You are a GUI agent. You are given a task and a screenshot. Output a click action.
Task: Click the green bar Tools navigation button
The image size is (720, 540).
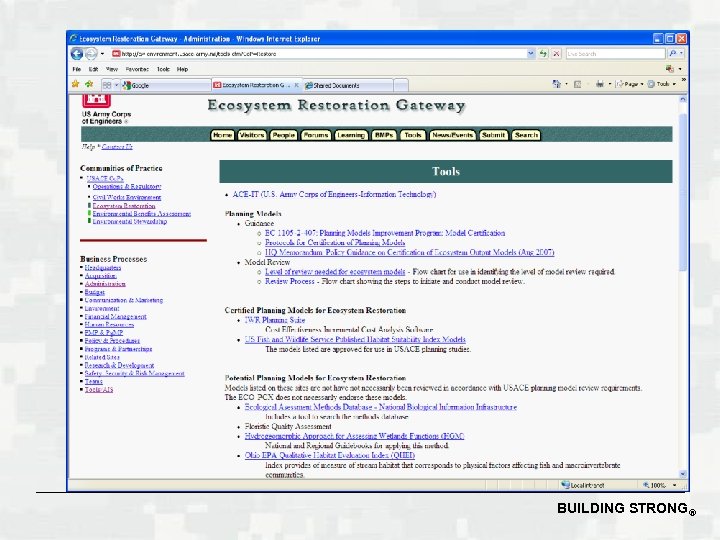tap(413, 135)
